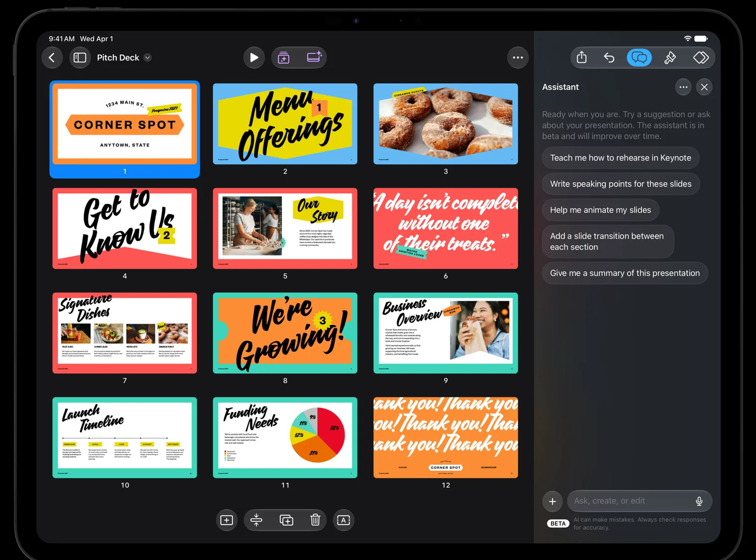Screen dimensions: 756x560
Task: Select Help me animate my slides
Action: pyautogui.click(x=601, y=210)
